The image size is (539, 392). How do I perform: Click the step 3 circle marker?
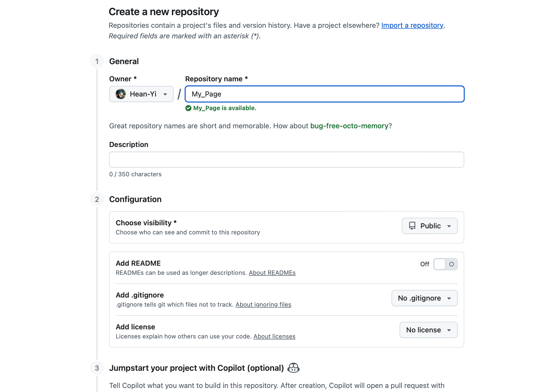[x=97, y=368]
